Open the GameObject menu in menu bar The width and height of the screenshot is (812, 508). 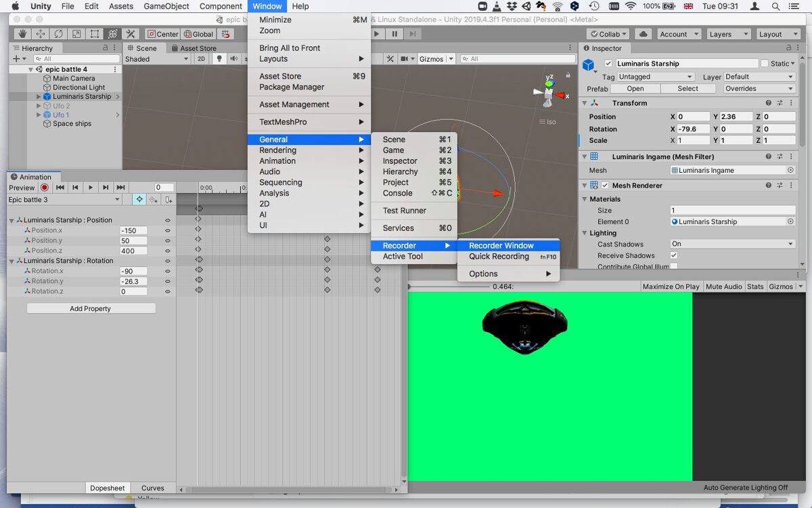[x=166, y=6]
